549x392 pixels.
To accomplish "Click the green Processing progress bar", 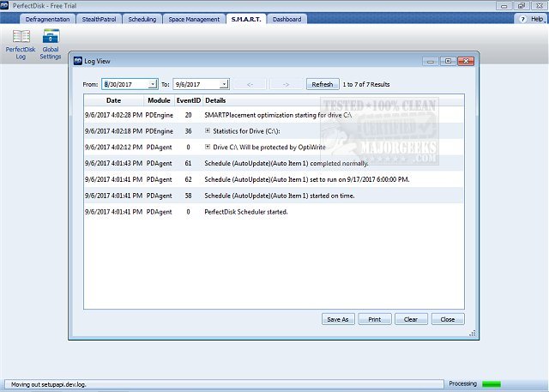I will (x=492, y=384).
